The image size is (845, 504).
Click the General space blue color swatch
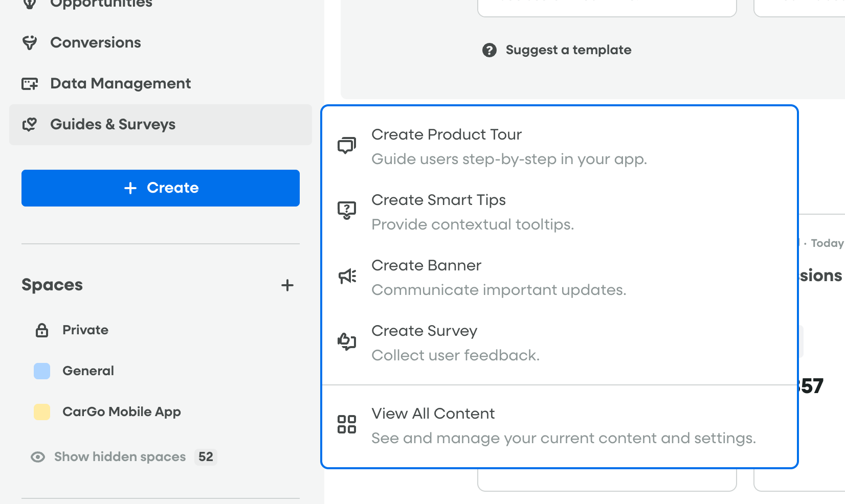(42, 371)
